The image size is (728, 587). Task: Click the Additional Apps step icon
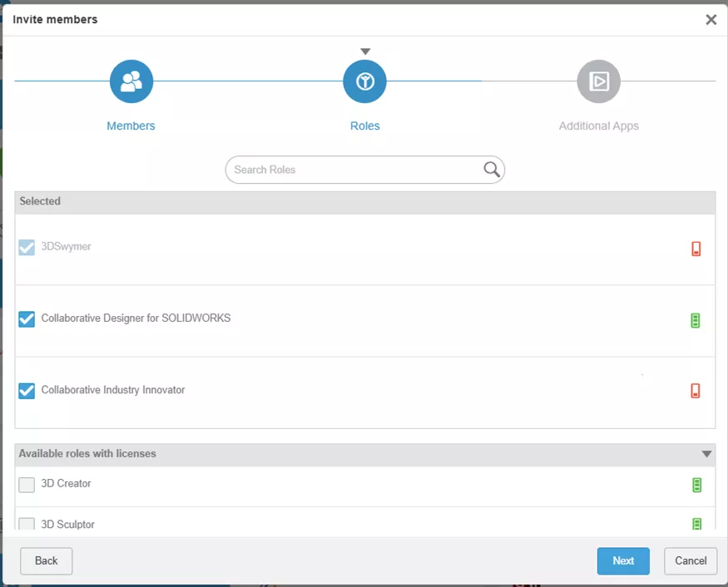tap(598, 81)
